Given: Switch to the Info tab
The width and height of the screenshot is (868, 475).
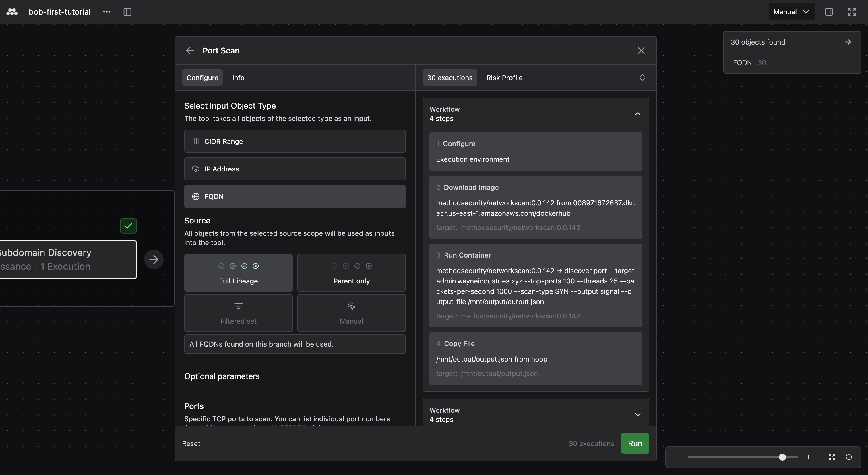Looking at the screenshot, I should (x=238, y=78).
